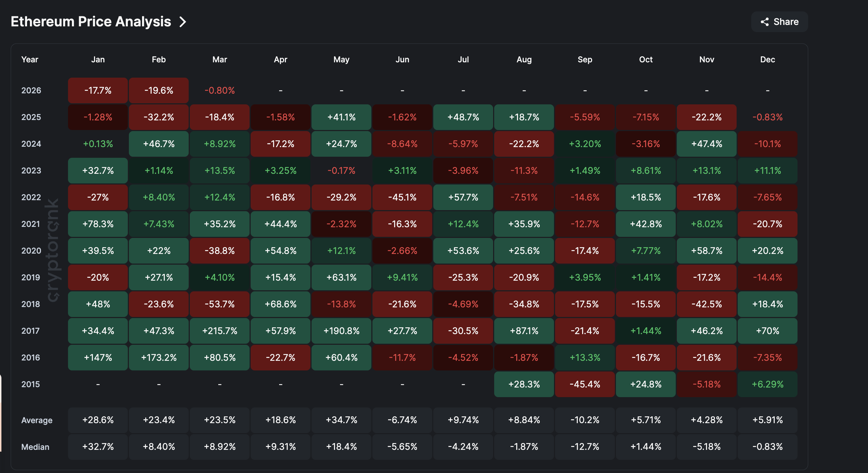Image resolution: width=868 pixels, height=473 pixels.
Task: Click the Median row label
Action: [35, 447]
